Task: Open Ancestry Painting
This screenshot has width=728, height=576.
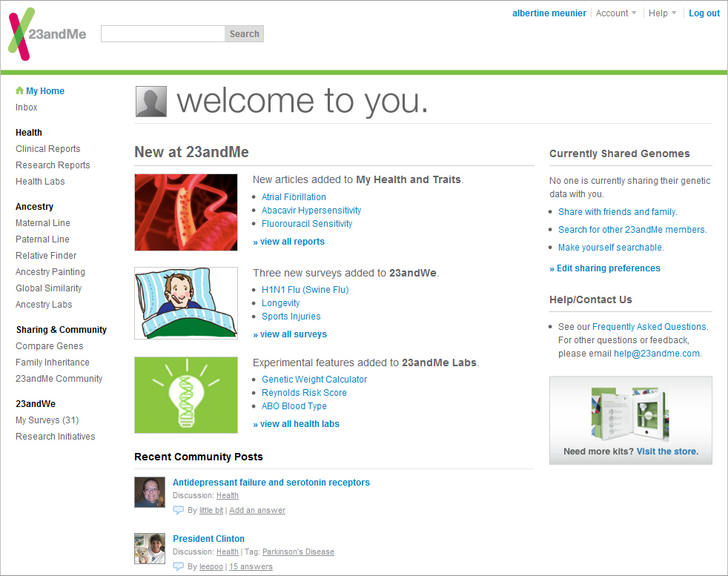Action: tap(50, 271)
